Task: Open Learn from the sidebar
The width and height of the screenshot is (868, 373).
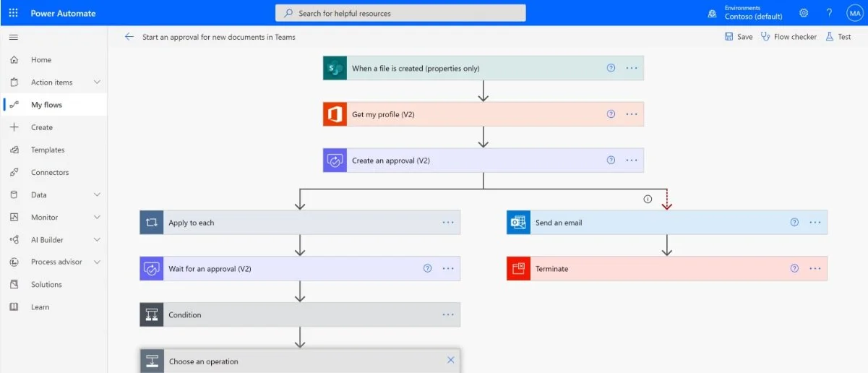Action: [54, 306]
